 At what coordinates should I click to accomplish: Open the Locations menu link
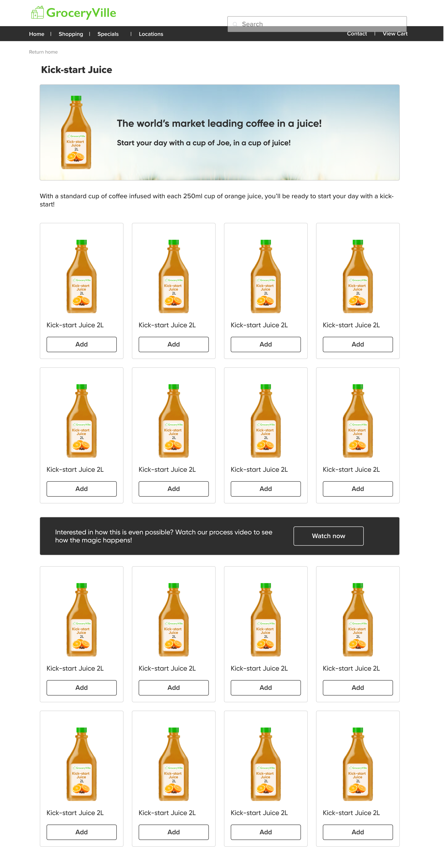151,34
